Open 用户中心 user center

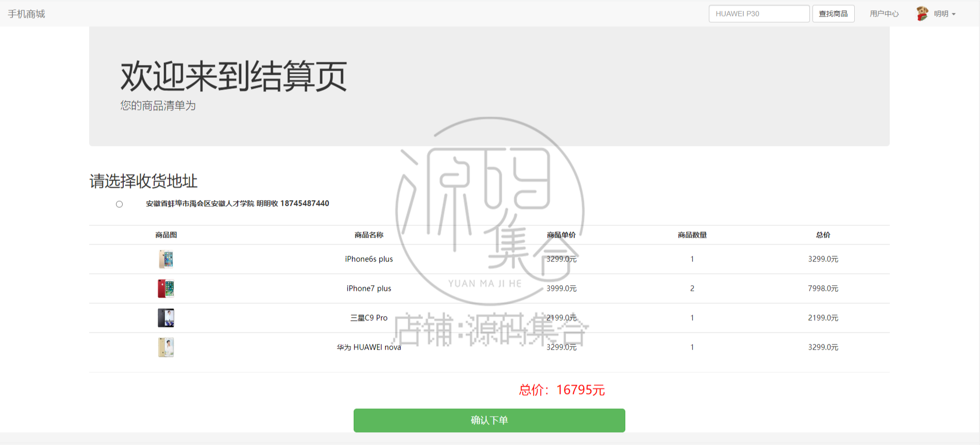tap(884, 13)
